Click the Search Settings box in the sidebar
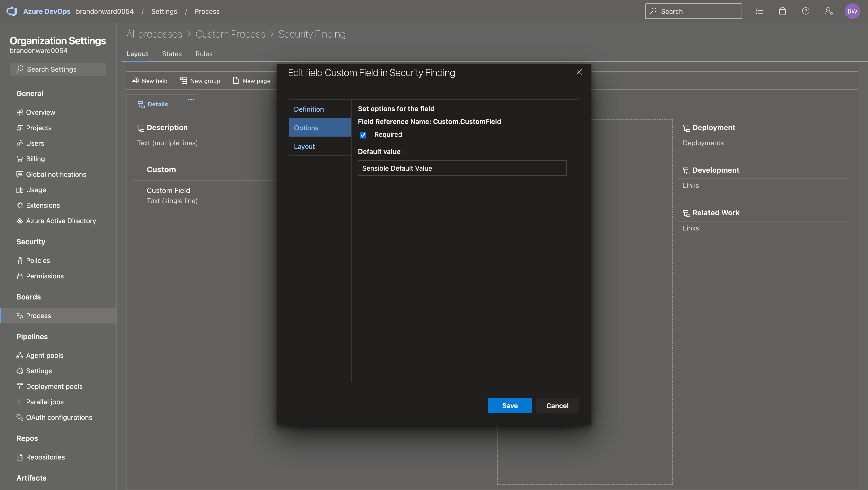 (x=58, y=69)
